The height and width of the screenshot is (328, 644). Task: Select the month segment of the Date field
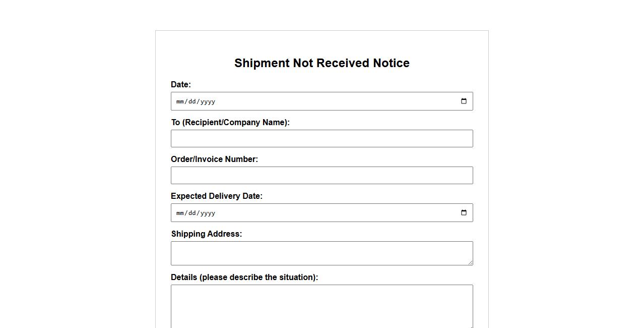click(x=180, y=101)
